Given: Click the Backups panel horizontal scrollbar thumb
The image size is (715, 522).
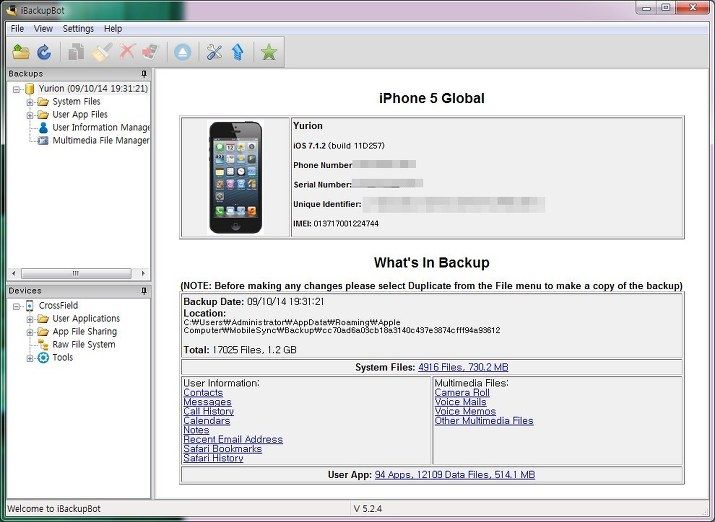Looking at the screenshot, I should [76, 273].
